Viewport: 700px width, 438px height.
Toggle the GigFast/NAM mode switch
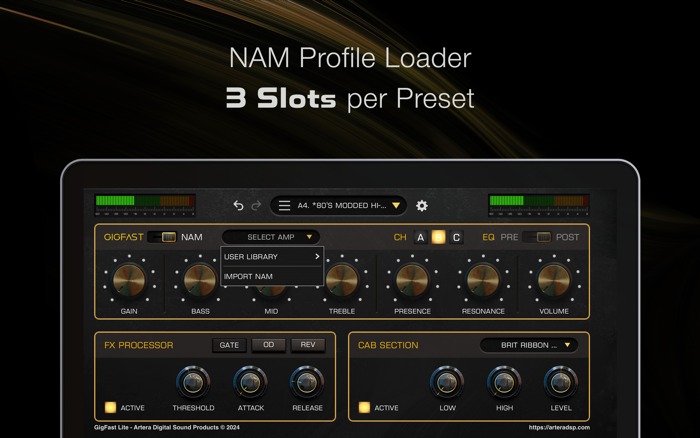162,237
